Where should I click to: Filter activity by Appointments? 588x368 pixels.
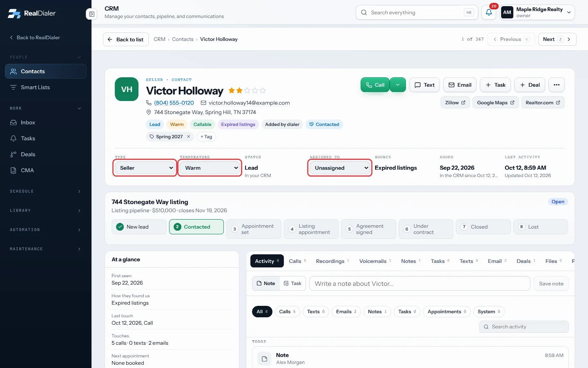pyautogui.click(x=447, y=312)
